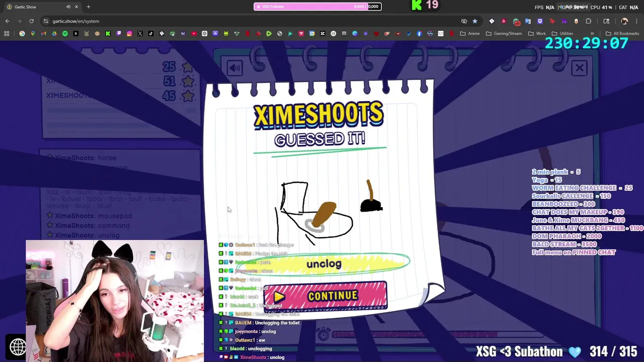The image size is (644, 362).
Task: Open a new browser tab
Action: coord(88,7)
